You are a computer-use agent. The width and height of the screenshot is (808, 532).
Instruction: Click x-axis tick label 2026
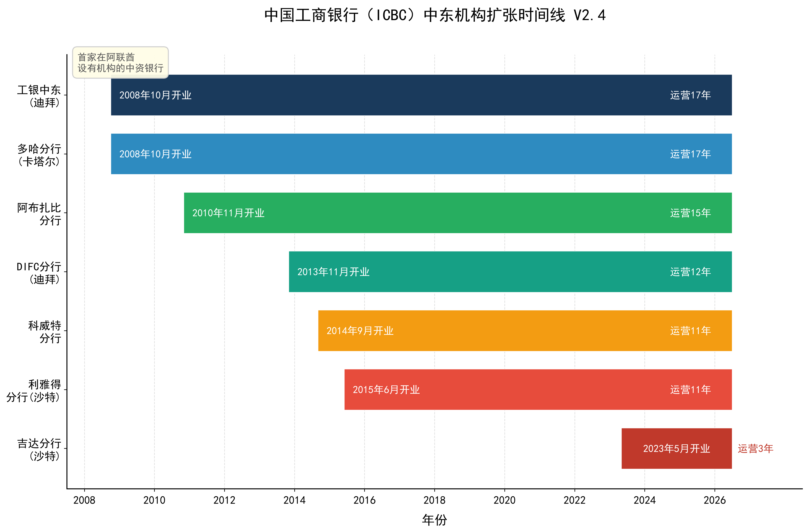(715, 500)
